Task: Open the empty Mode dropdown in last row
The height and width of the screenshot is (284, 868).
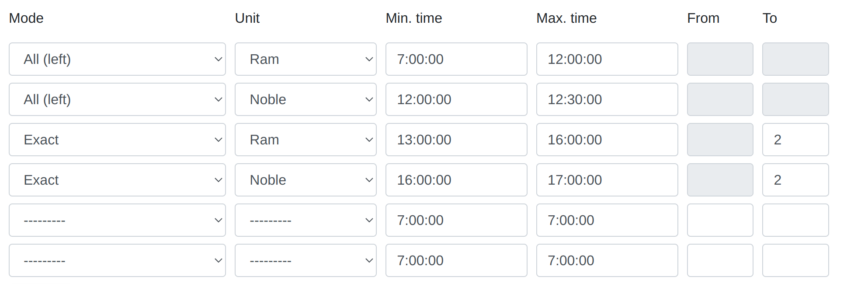Action: (117, 260)
